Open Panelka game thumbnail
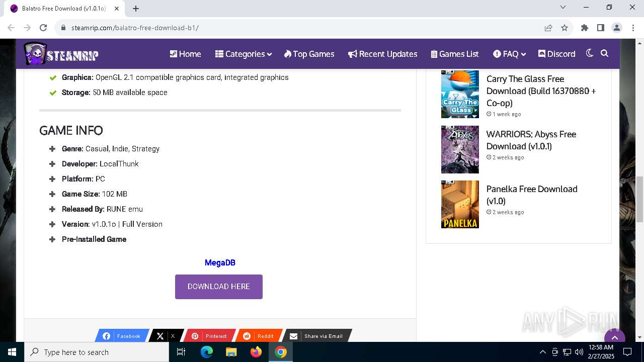This screenshot has height=362, width=644. point(460,204)
